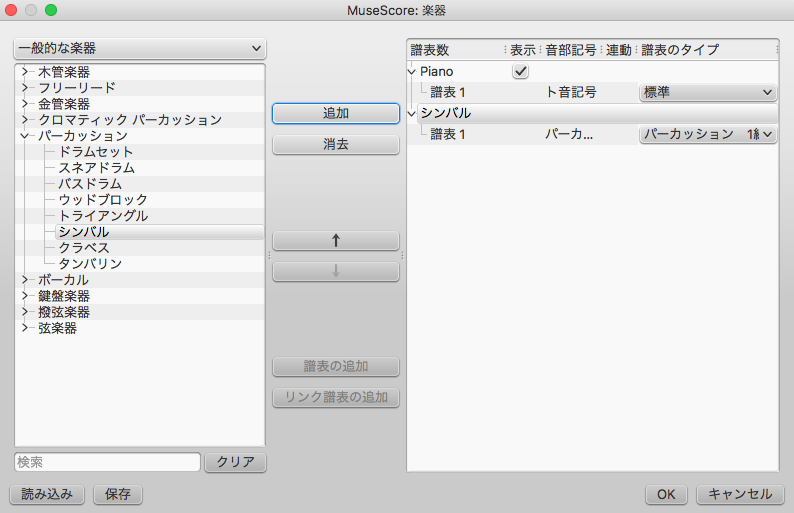Click ト音記号 clef cell for Piano
The width and height of the screenshot is (794, 513).
pyautogui.click(x=571, y=93)
